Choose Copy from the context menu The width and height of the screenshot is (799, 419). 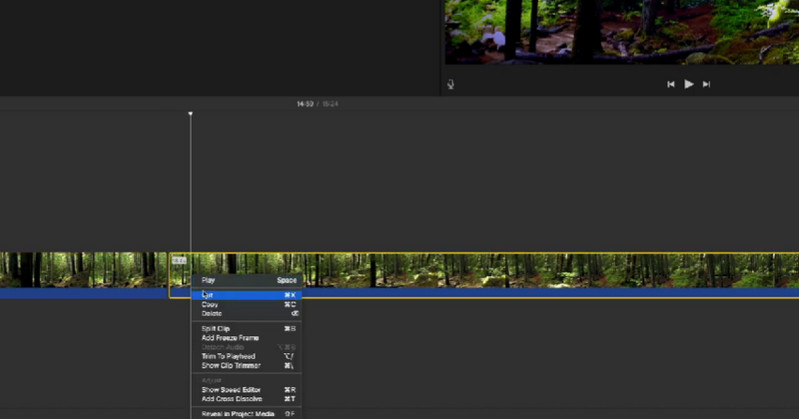(211, 304)
